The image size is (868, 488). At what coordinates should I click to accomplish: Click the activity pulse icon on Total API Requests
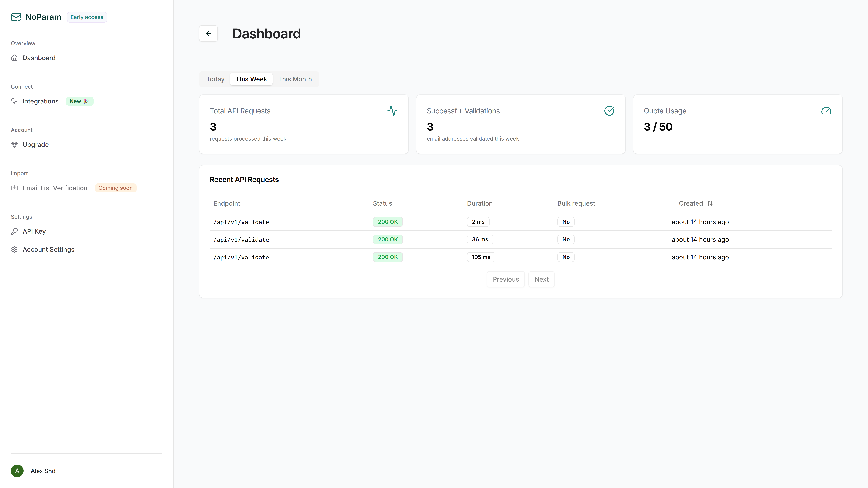392,111
